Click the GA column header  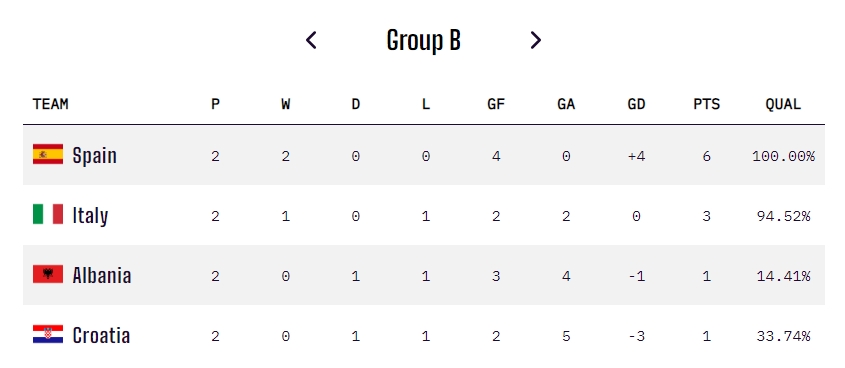(x=566, y=104)
